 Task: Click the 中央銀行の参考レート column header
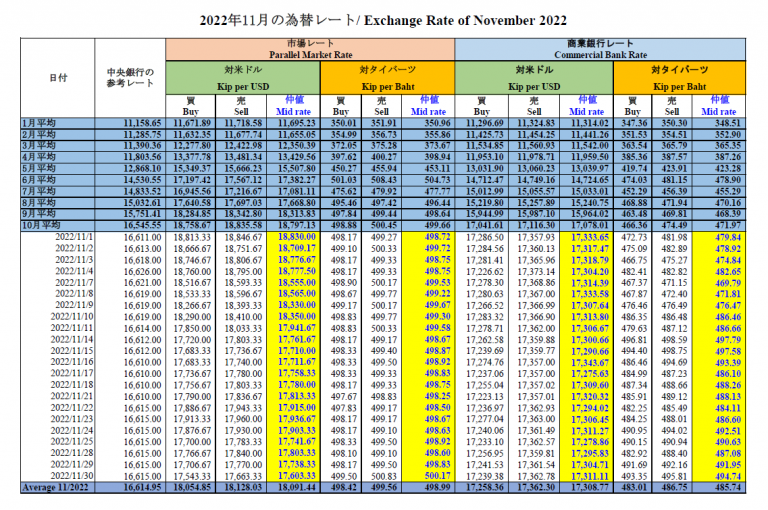tap(130, 77)
